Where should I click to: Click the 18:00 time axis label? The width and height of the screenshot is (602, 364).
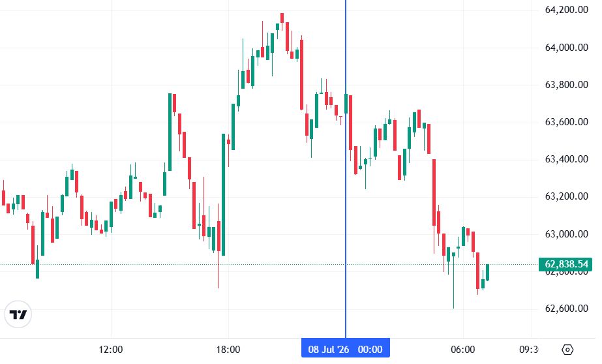[228, 350]
